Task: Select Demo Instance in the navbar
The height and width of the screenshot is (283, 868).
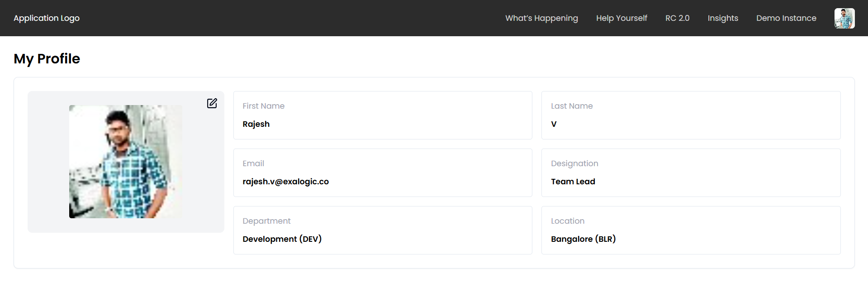Action: 786,18
